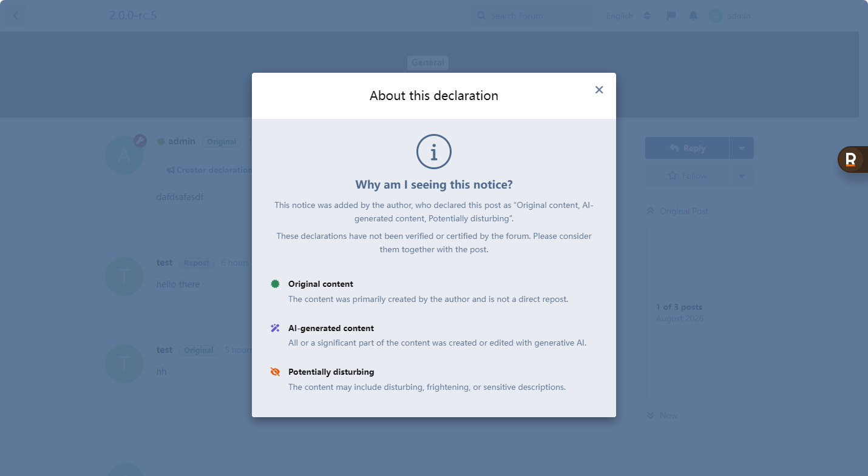Click the Reply button
868x476 pixels.
(x=687, y=148)
